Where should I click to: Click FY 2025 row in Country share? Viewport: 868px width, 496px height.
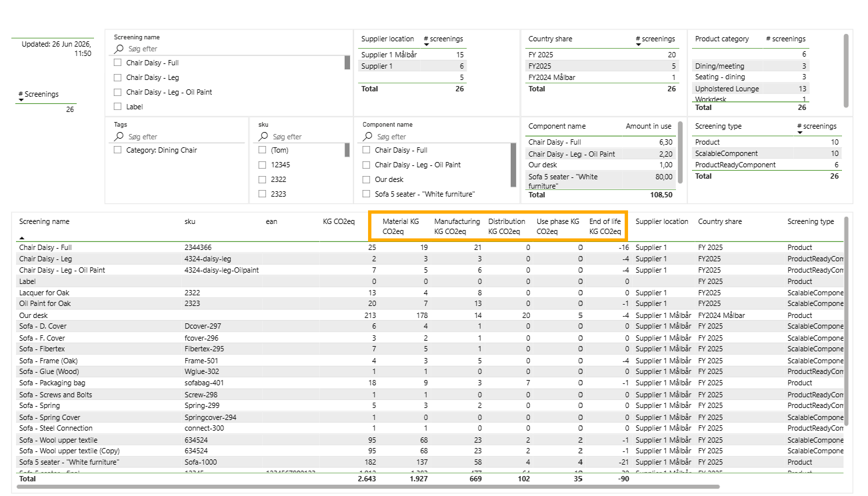(602, 55)
